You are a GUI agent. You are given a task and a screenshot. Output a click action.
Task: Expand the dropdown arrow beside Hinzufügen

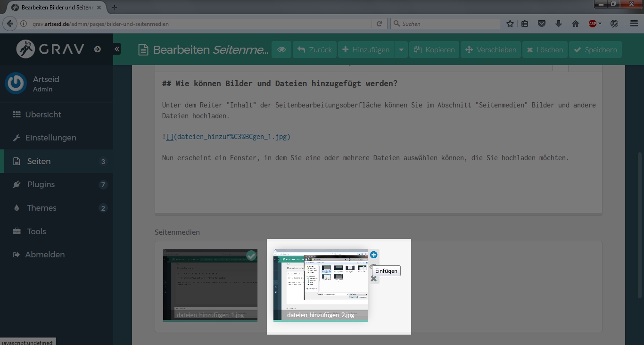[401, 49]
